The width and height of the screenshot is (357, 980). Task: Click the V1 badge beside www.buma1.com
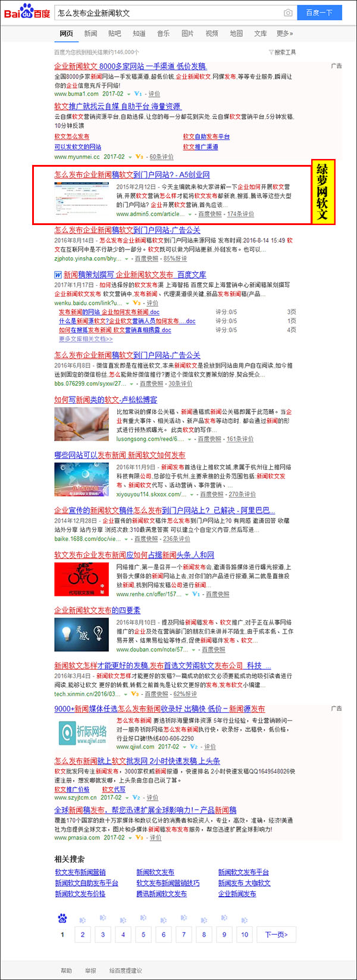(138, 93)
